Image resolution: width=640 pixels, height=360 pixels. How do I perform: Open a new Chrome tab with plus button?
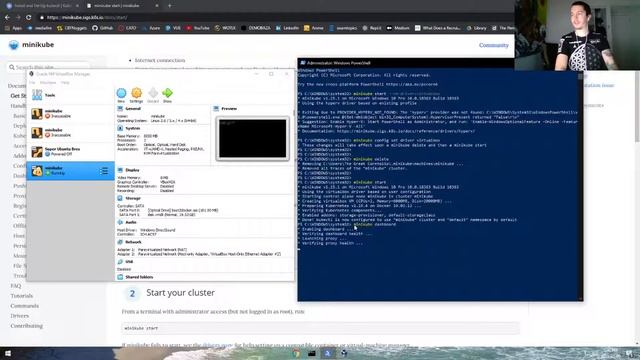tap(169, 6)
